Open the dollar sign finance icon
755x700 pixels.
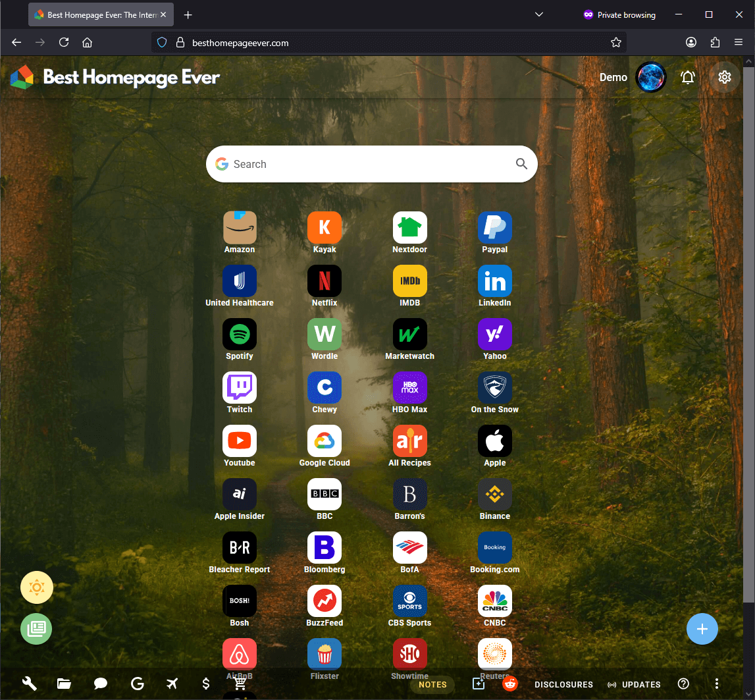tap(206, 684)
